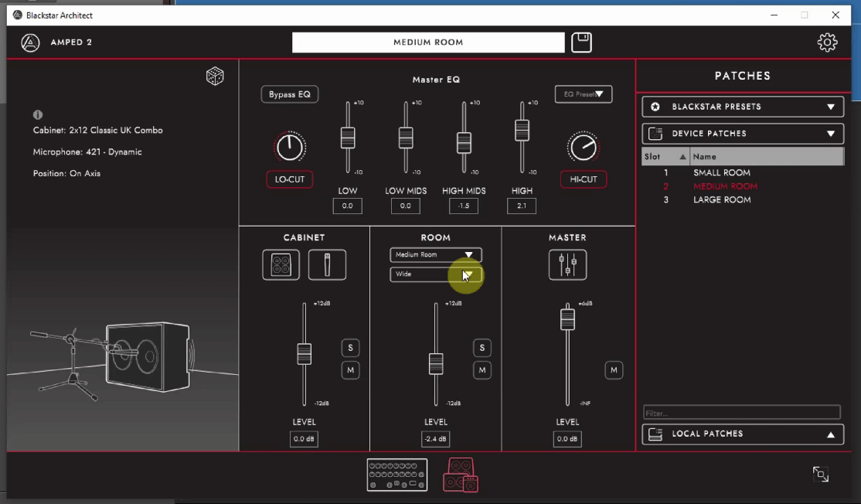Expand the Blackstar Presets list
Screen dimensions: 861x504
(x=742, y=107)
